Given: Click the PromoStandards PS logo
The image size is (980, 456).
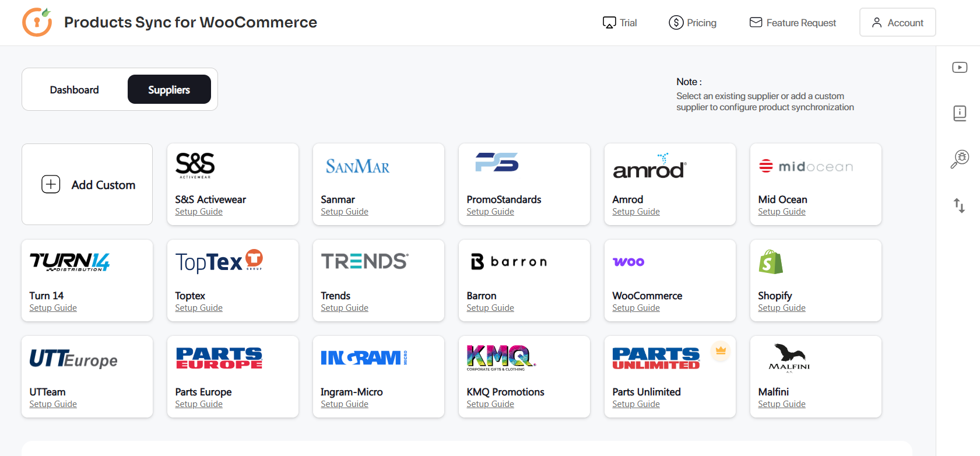Looking at the screenshot, I should 497,162.
